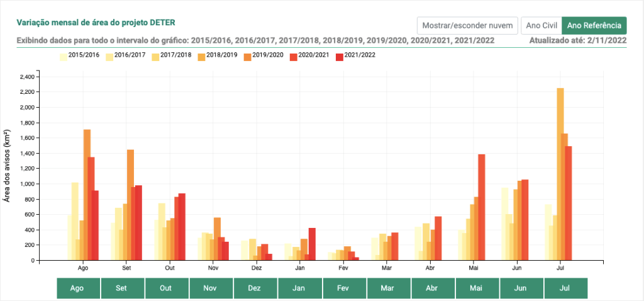The image size is (644, 301).
Task: Choose the Nov month button
Action: [211, 288]
